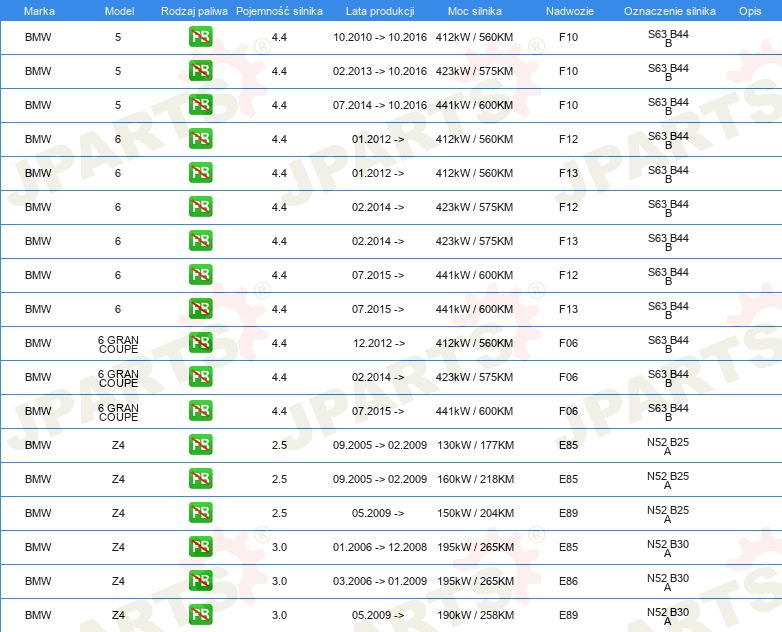Viewport: 782px width, 632px height.
Task: Select date range 10.2010 -> 10.2016
Action: 380,37
